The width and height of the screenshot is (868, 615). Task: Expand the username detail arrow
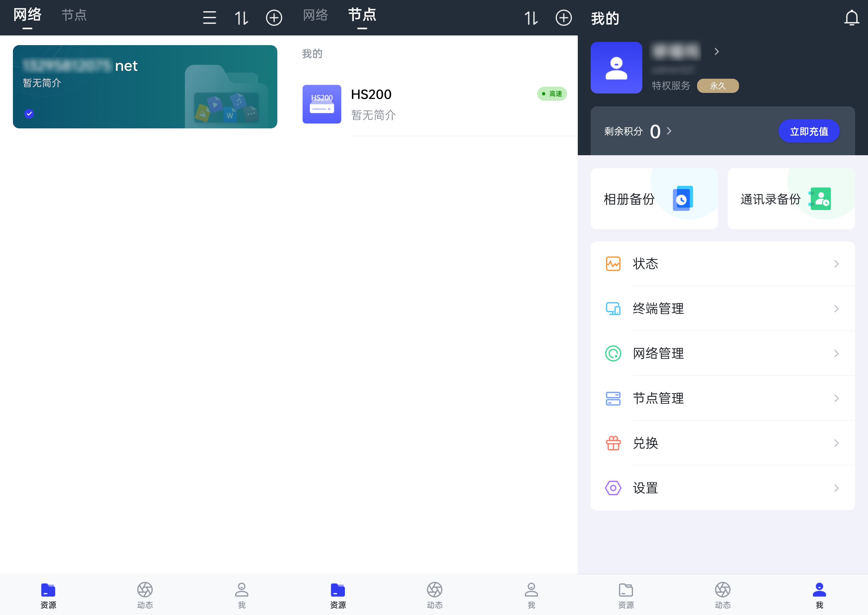[x=716, y=52]
